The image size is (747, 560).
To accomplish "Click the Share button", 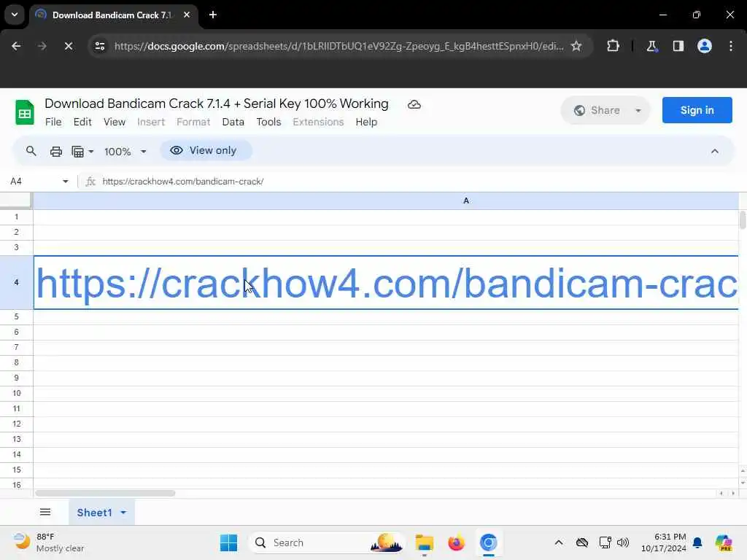I will pos(597,111).
